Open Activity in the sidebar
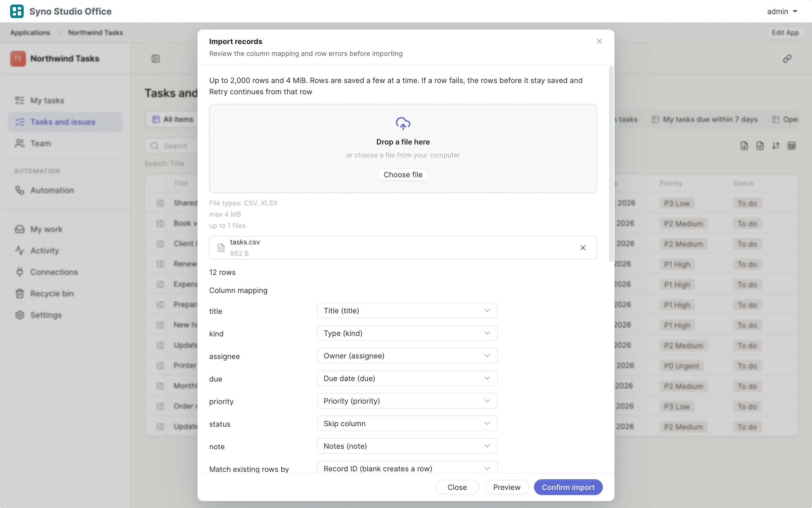This screenshot has height=508, width=812. 65,251
